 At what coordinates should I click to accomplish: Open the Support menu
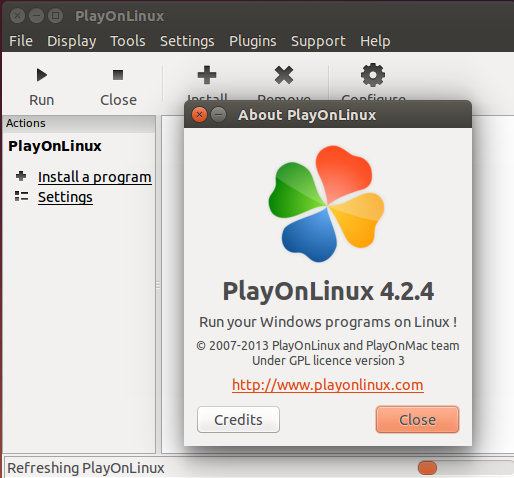click(318, 41)
